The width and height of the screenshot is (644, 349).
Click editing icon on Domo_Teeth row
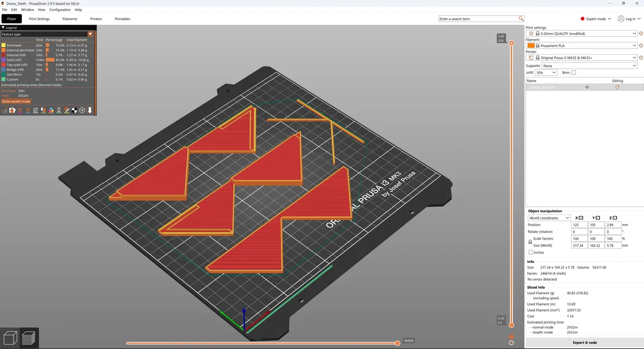[617, 87]
